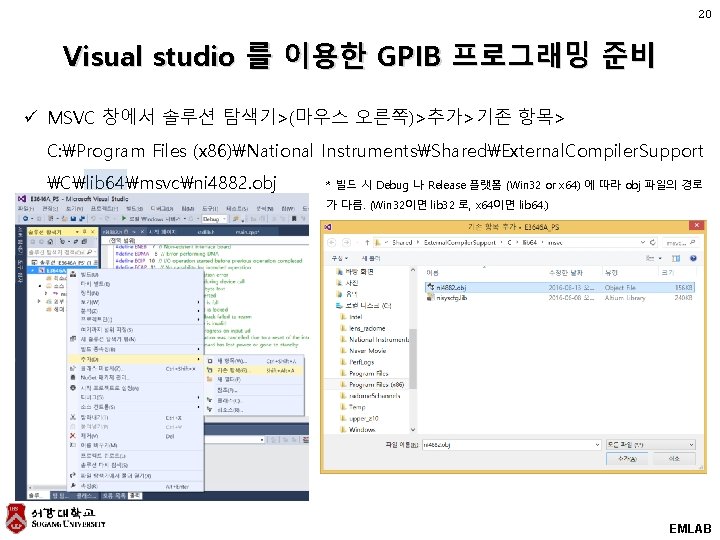This screenshot has height=540, width=720.
Task: Click the file name input field
Action: click(x=511, y=444)
